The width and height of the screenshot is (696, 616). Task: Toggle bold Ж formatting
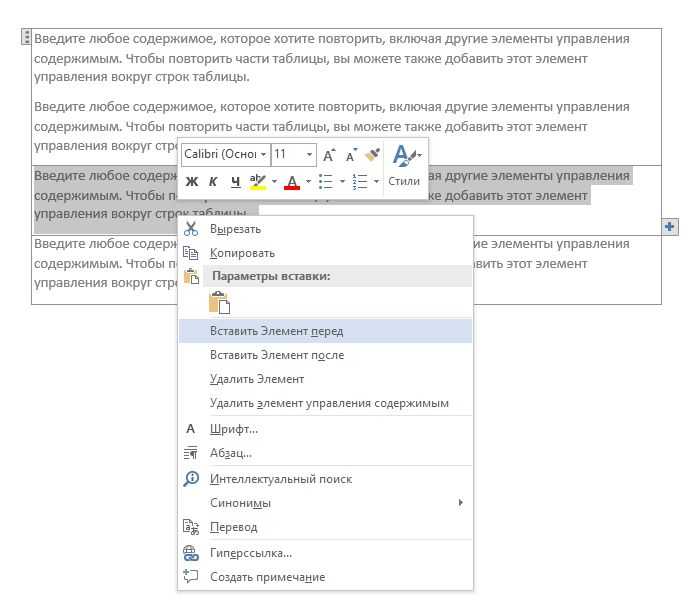[x=192, y=181]
